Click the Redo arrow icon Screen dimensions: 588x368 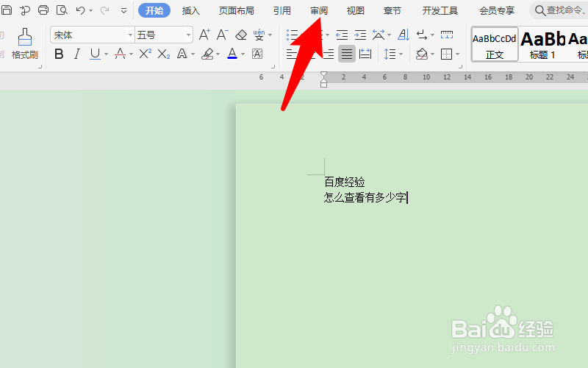click(105, 10)
